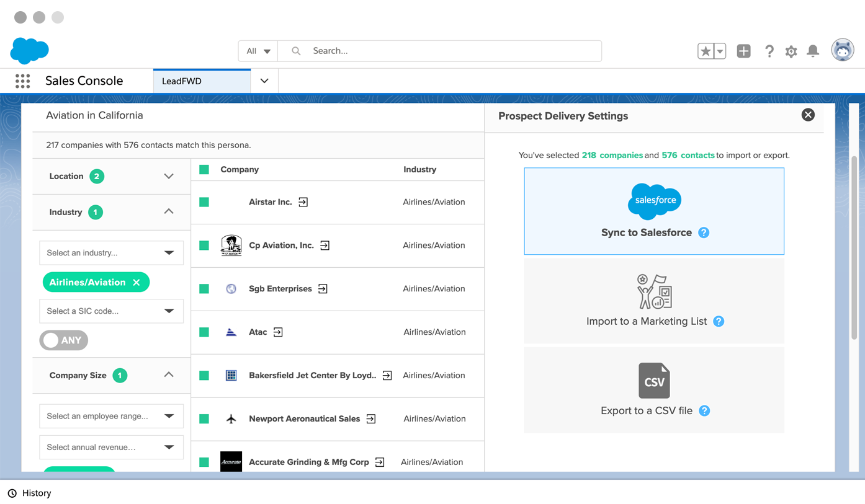Expand the Location filter section
The image size is (865, 504).
coord(169,176)
